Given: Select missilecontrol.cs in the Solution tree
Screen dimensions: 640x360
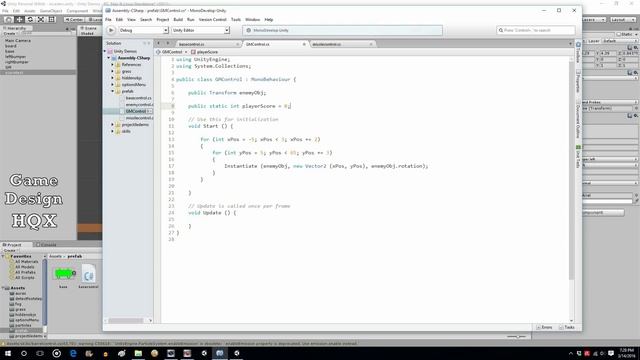Looking at the screenshot, I should (x=139, y=118).
